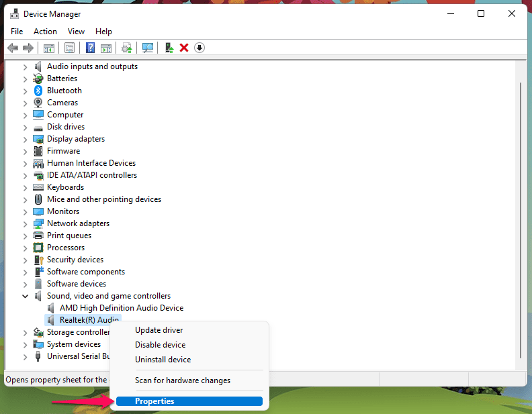The width and height of the screenshot is (532, 414).
Task: Click the vertical scrollbar of device tree
Action: click(521, 220)
